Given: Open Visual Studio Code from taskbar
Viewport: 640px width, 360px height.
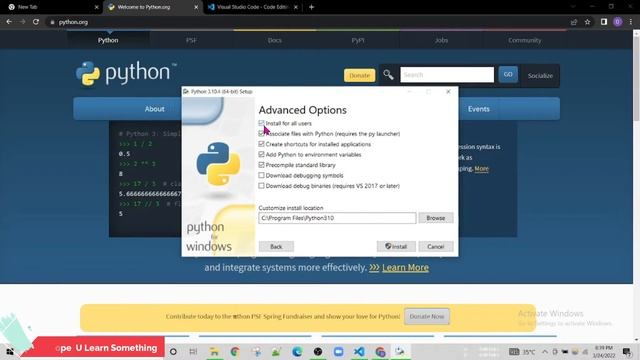Looking at the screenshot, I should 359,351.
